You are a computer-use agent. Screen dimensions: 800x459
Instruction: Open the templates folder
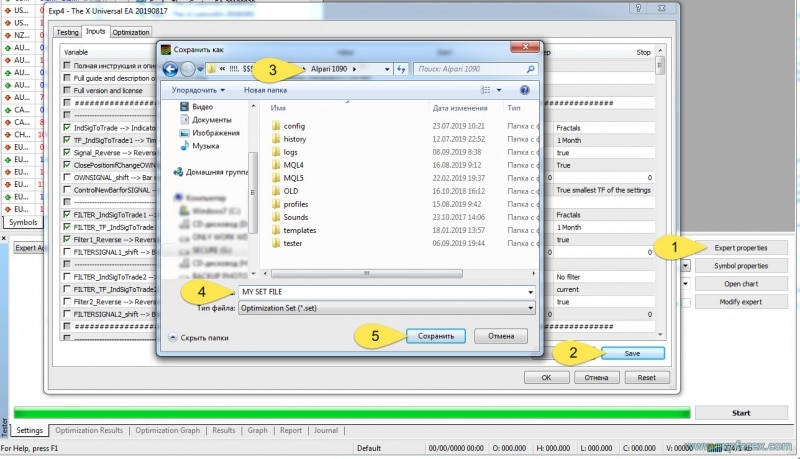coord(299,230)
